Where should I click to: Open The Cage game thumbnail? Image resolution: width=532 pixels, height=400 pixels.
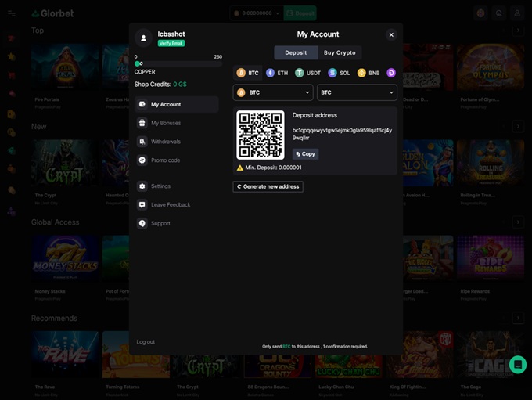pos(491,355)
